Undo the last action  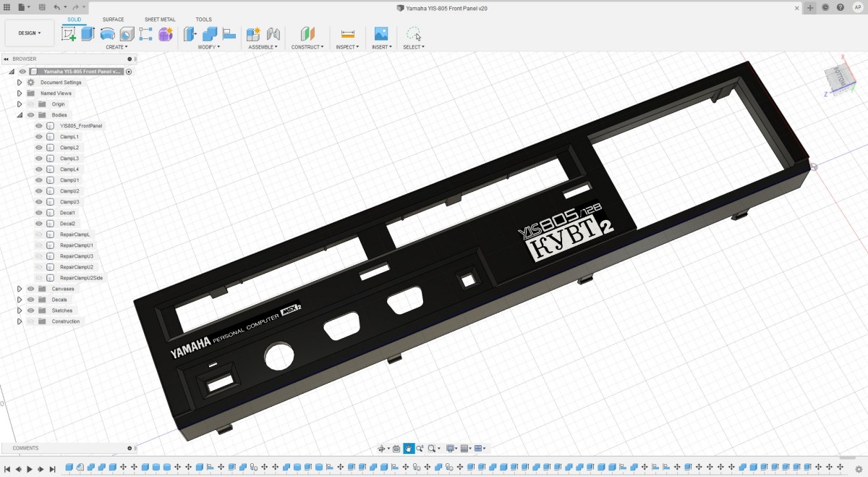[x=57, y=7]
